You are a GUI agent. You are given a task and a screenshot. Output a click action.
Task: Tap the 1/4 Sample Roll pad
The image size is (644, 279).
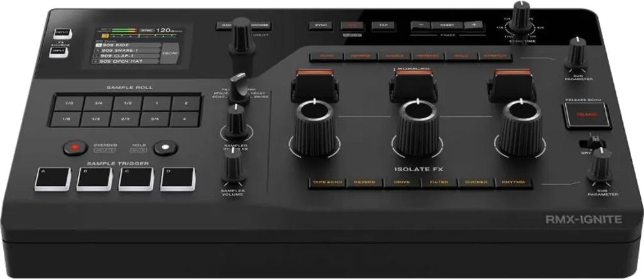click(99, 103)
